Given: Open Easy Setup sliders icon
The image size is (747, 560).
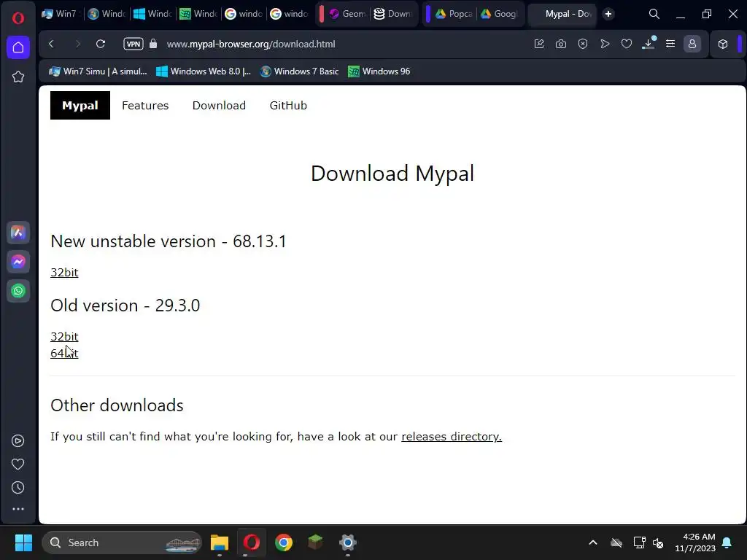Looking at the screenshot, I should point(670,44).
